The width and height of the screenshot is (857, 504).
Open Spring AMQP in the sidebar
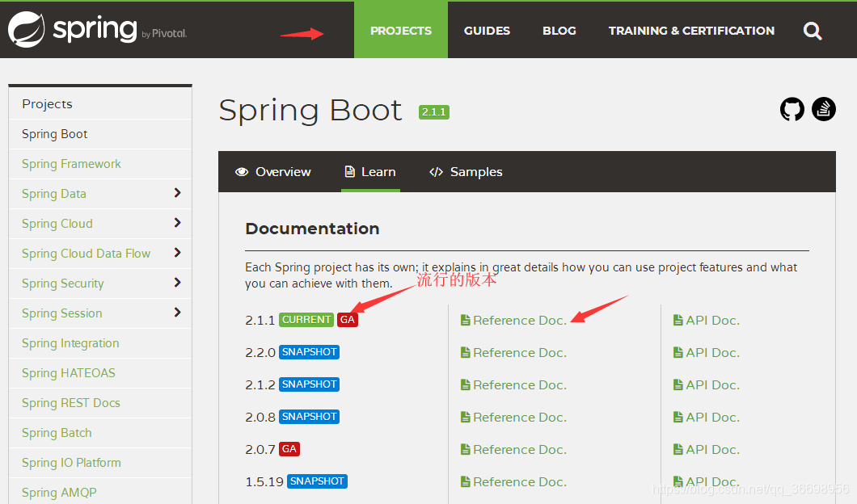pos(59,493)
